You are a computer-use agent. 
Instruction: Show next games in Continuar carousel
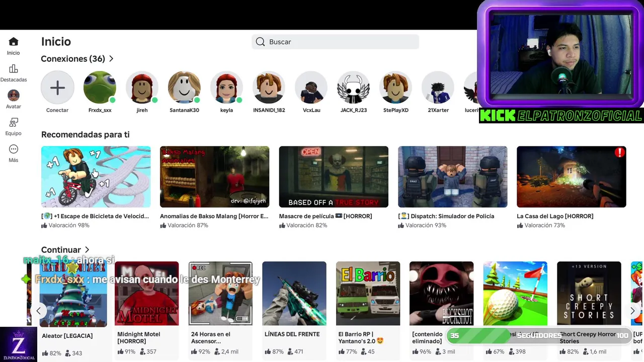coord(632,311)
